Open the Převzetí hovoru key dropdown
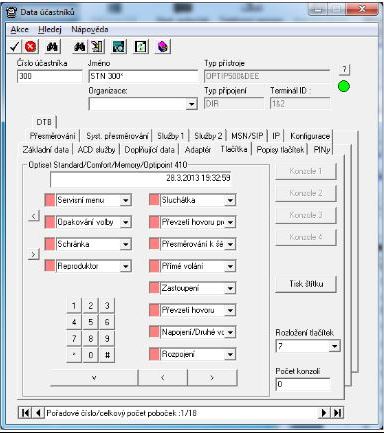384x433 pixels. pos(230,310)
